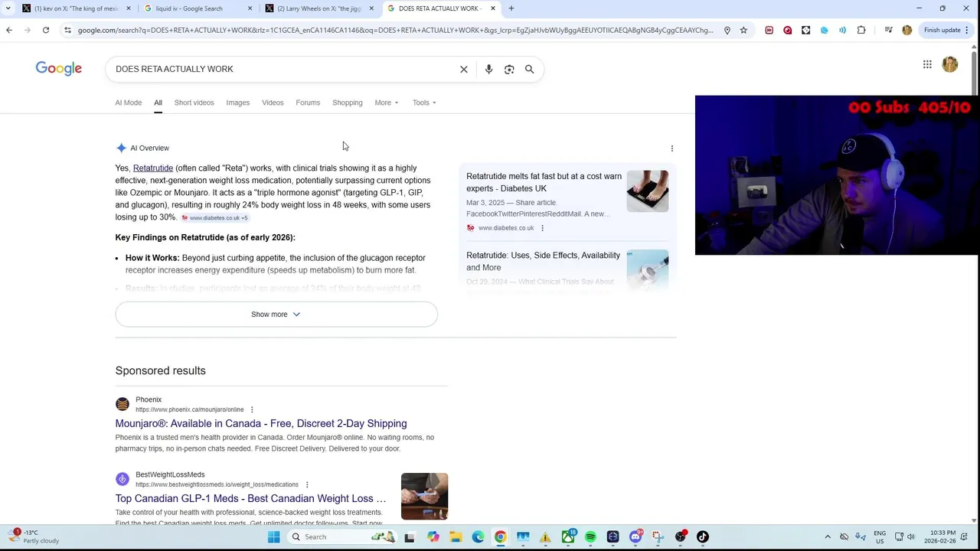This screenshot has height=551, width=980.
Task: Open the media control icon in toolbar
Action: coord(888,30)
